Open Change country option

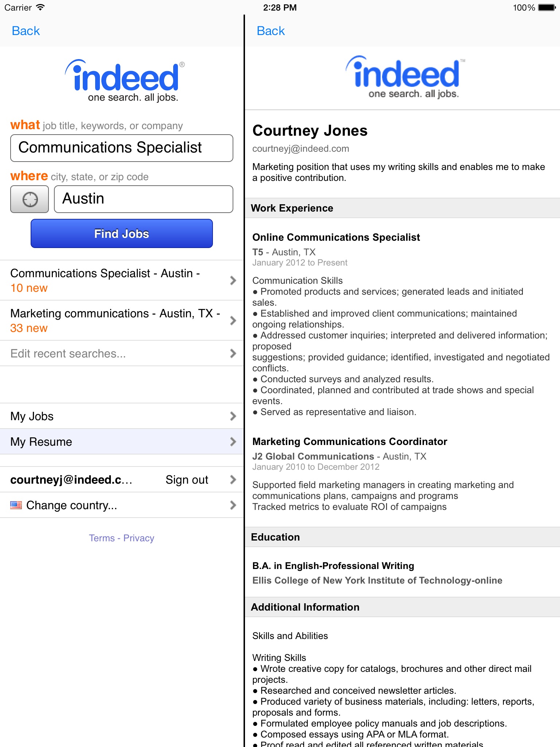pos(122,505)
